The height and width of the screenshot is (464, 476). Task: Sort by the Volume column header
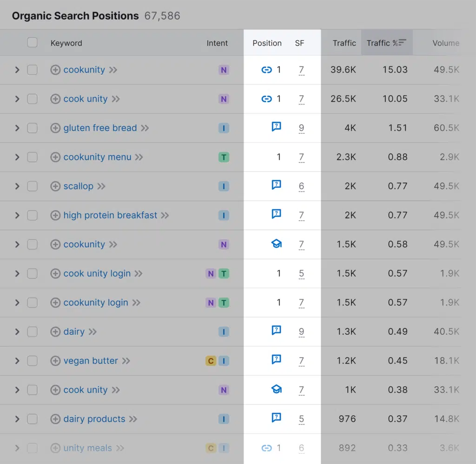pos(445,43)
